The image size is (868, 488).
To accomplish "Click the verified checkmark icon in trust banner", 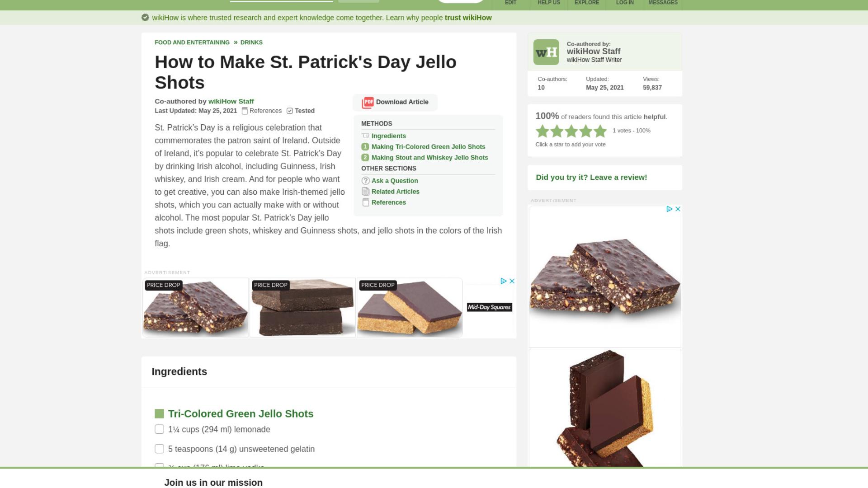I will point(145,18).
